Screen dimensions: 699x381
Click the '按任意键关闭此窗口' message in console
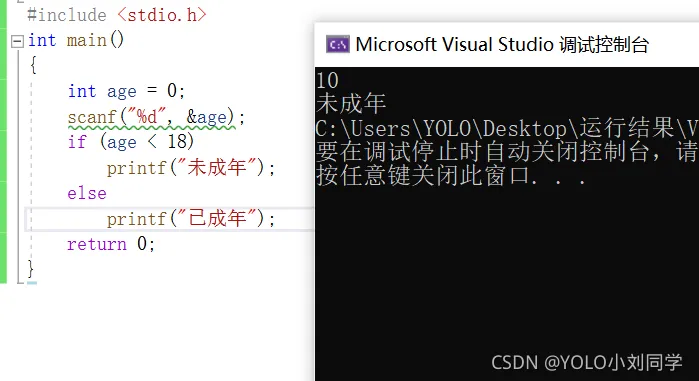450,176
